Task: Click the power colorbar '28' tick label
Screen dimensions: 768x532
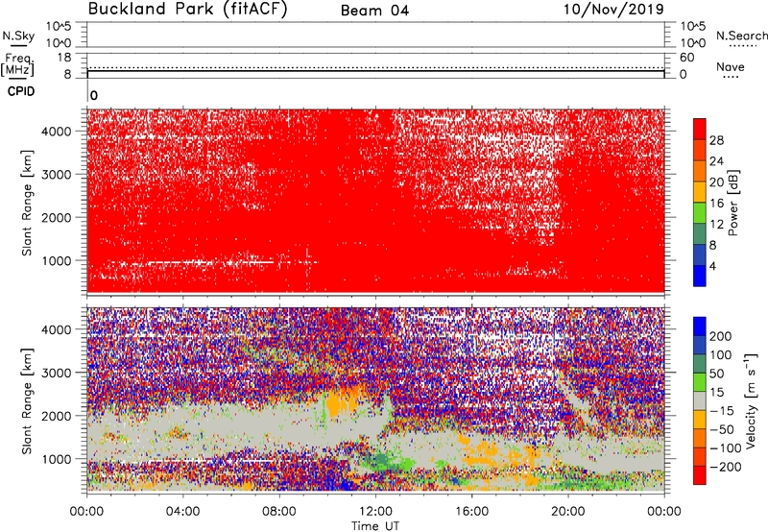Action: (716, 140)
